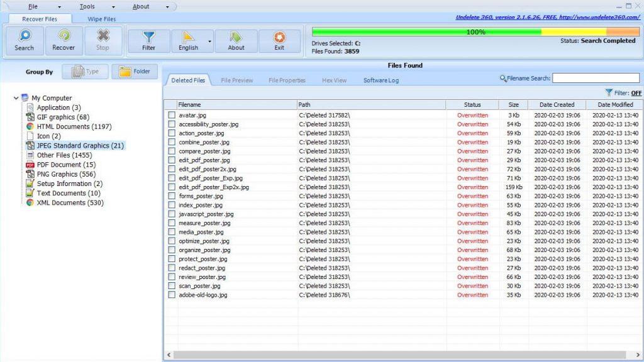Collapse the My Computer tree node

click(15, 97)
